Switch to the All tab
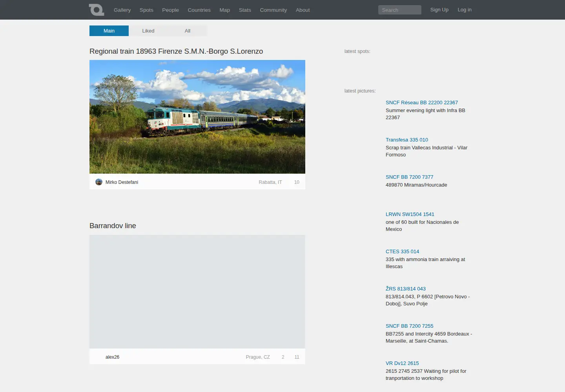 (x=188, y=31)
